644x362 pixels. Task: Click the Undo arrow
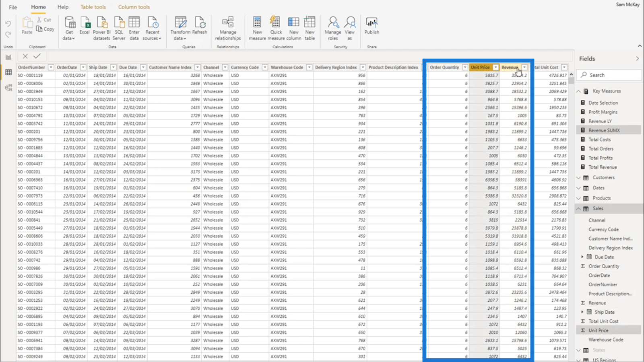pos(8,24)
